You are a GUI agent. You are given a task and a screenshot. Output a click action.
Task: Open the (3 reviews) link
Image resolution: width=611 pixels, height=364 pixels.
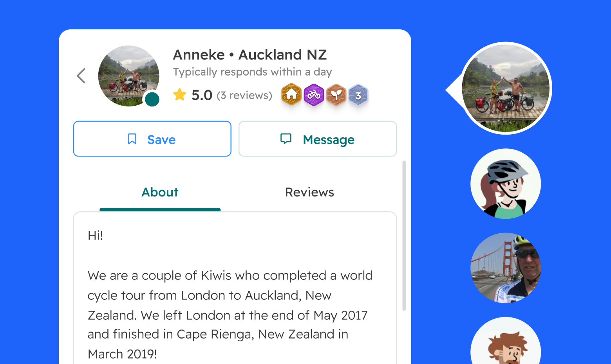pos(244,95)
